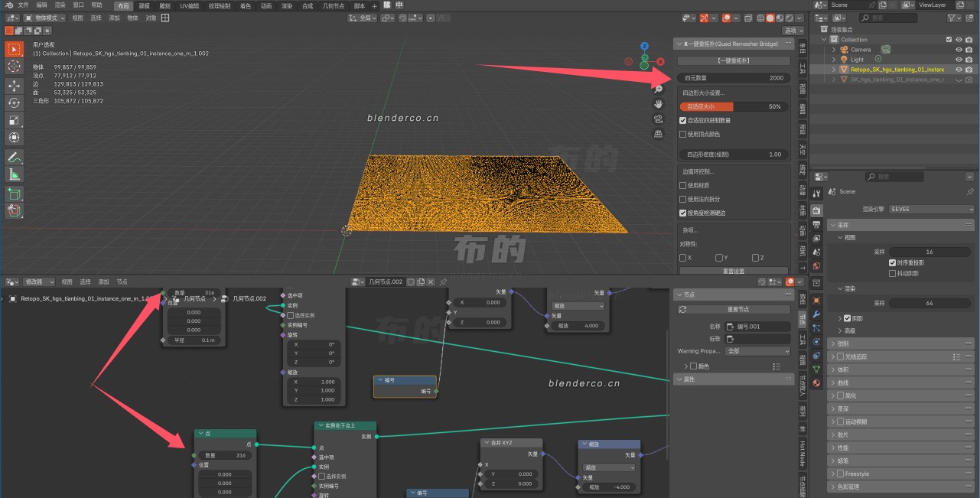
Task: Select the Cursor tool in viewport toolbar
Action: (x=15, y=67)
